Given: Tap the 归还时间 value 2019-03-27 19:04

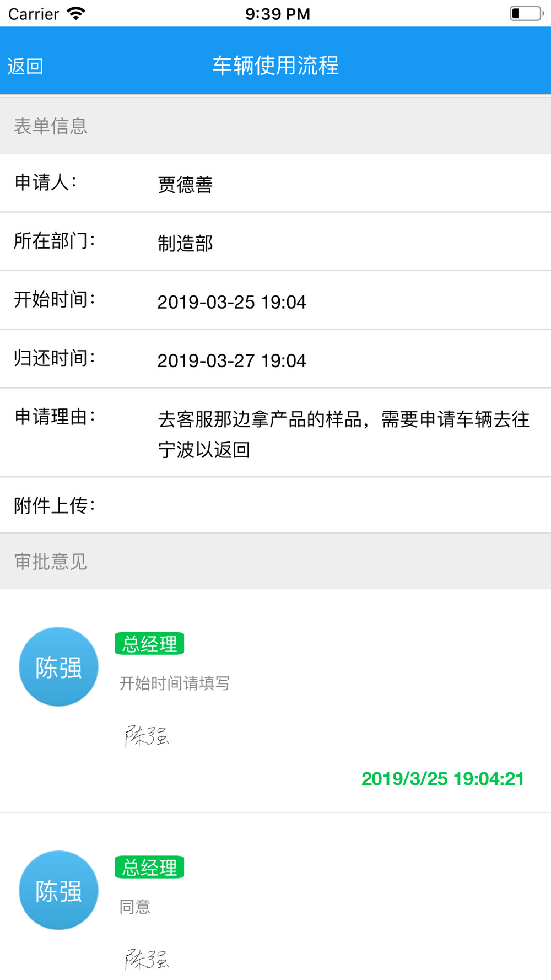Looking at the screenshot, I should coord(231,360).
